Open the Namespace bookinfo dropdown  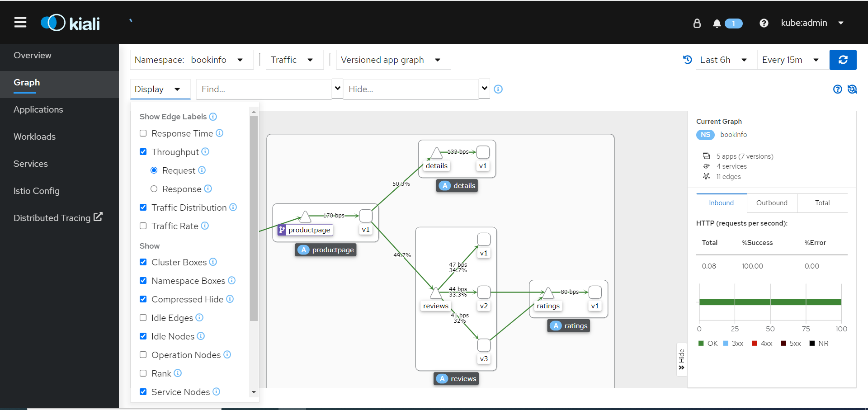click(x=192, y=60)
